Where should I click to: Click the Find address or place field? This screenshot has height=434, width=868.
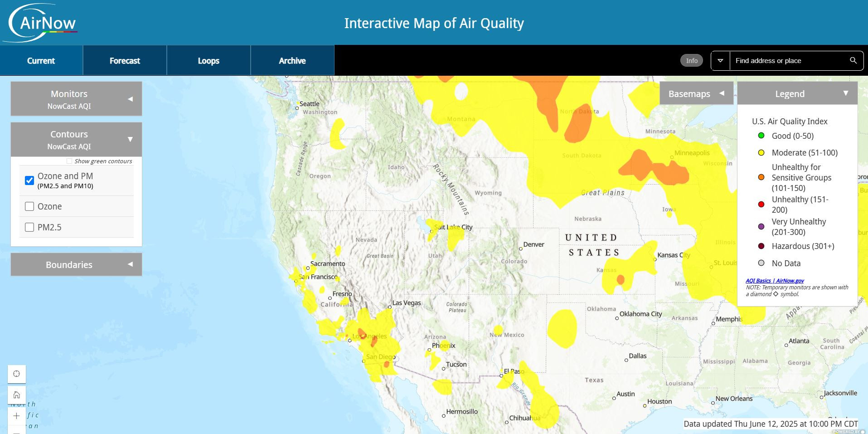[x=787, y=60]
